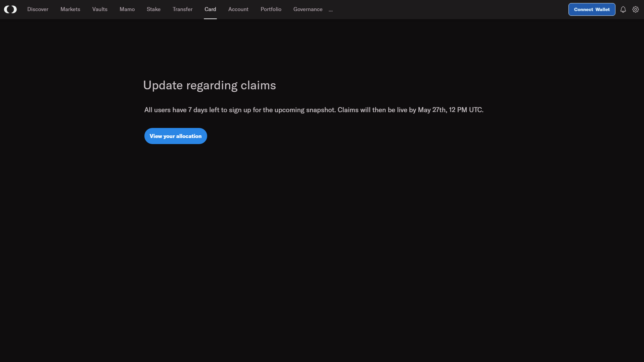This screenshot has width=644, height=362.
Task: Go to the Portfolio tab
Action: tap(271, 9)
